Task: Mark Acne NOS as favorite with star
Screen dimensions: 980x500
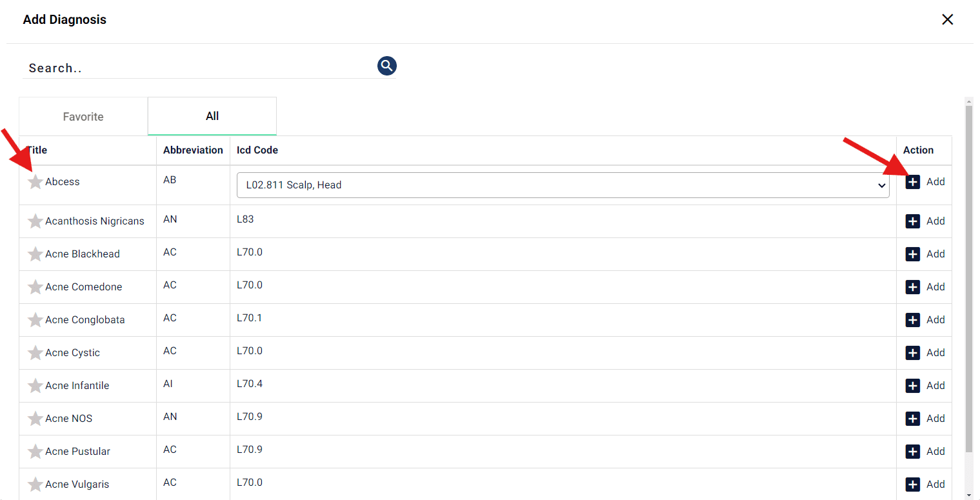Action: 35,419
